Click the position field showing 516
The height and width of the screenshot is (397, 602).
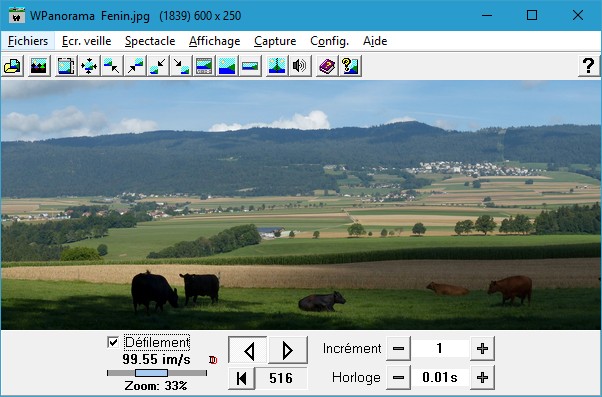[281, 378]
